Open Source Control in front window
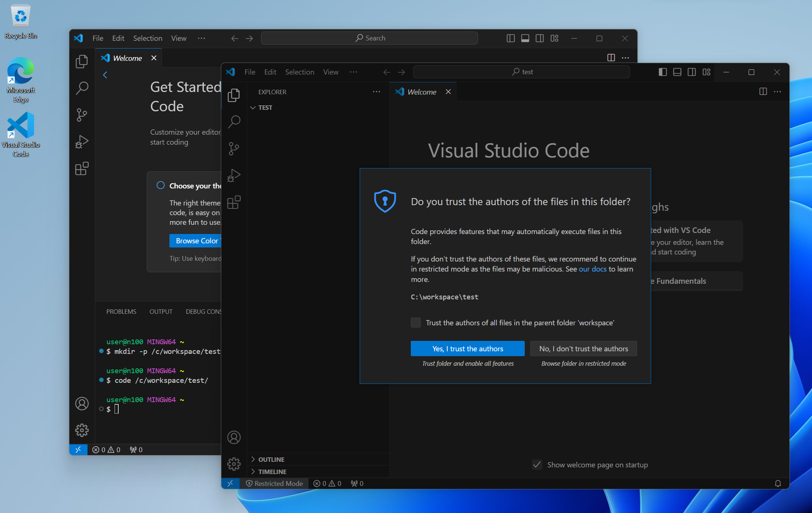Viewport: 812px width, 513px height. point(234,149)
